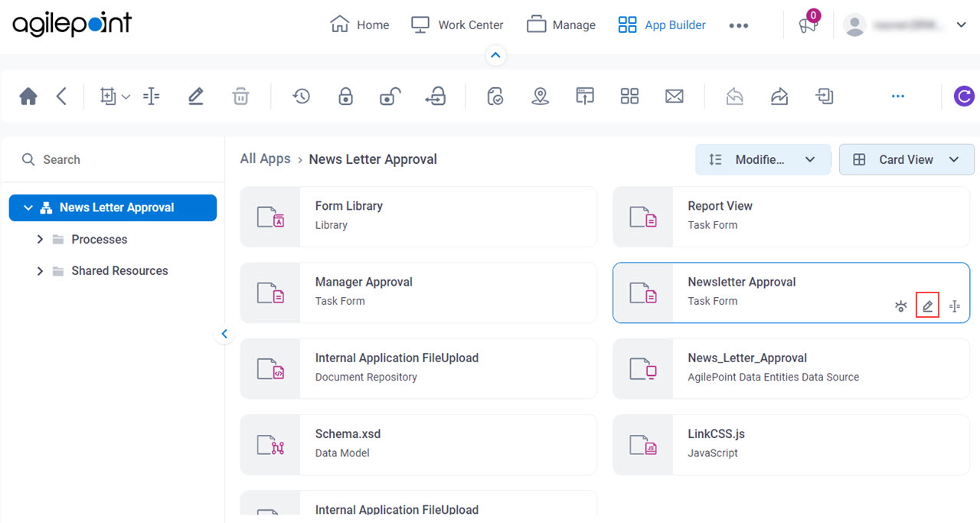
Task: Click into the Search field
Action: click(113, 159)
